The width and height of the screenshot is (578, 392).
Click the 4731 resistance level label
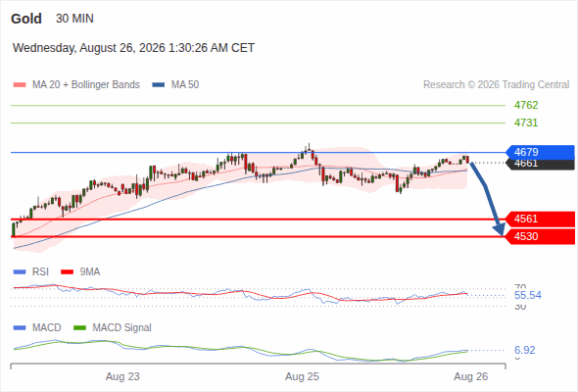(526, 122)
